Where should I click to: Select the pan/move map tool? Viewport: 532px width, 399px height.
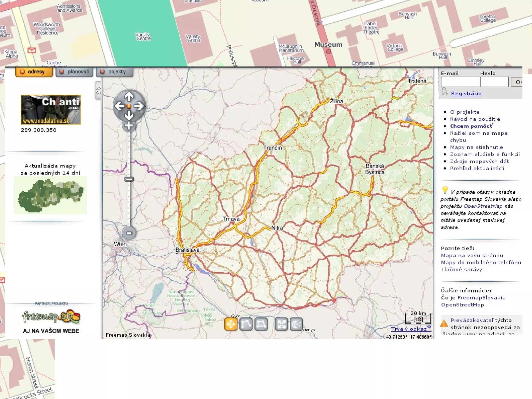pos(231,324)
